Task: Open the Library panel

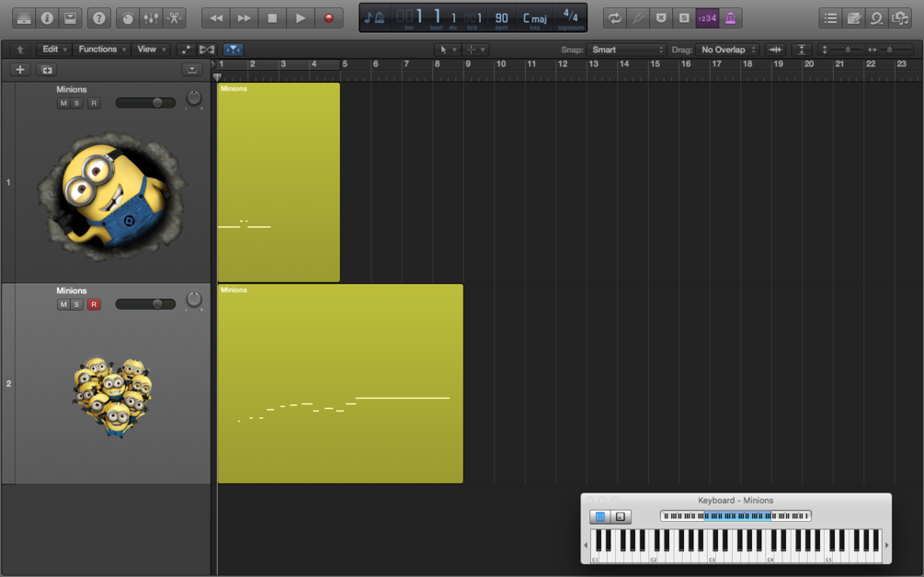Action: (x=24, y=18)
